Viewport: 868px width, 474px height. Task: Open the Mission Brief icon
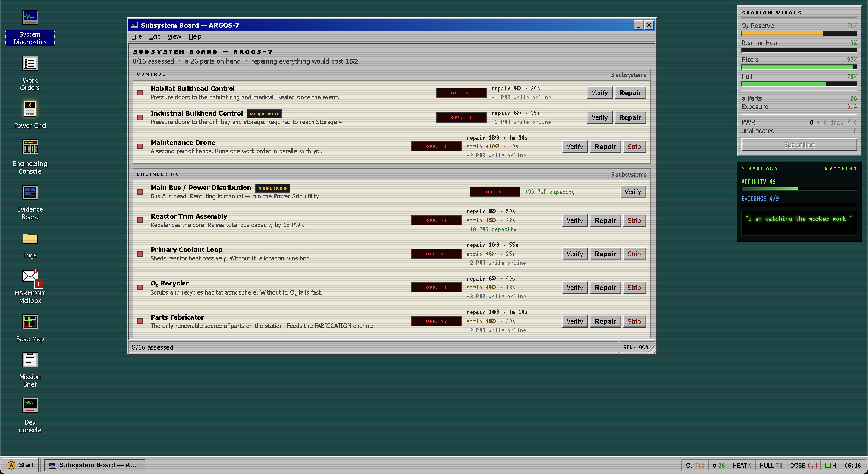coord(30,370)
